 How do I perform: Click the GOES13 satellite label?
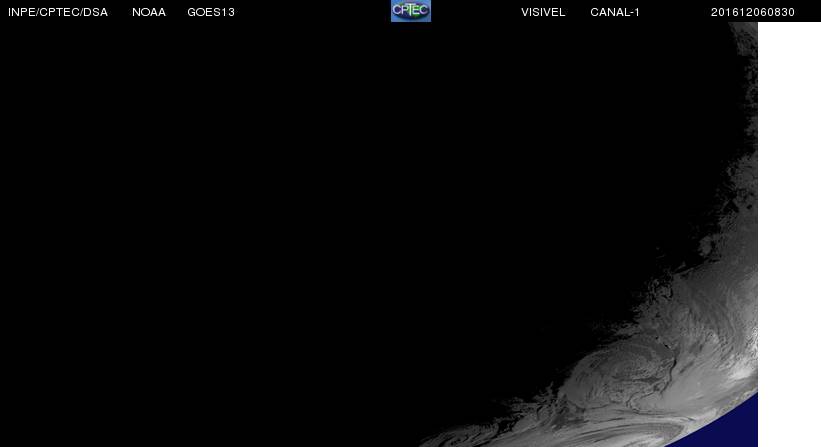pyautogui.click(x=211, y=12)
